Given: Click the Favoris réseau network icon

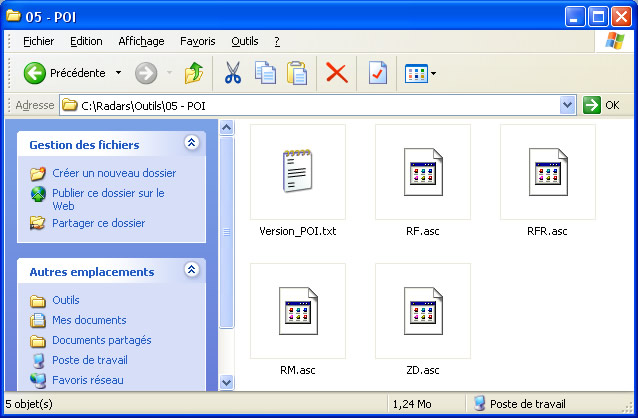Looking at the screenshot, I should pos(38,381).
